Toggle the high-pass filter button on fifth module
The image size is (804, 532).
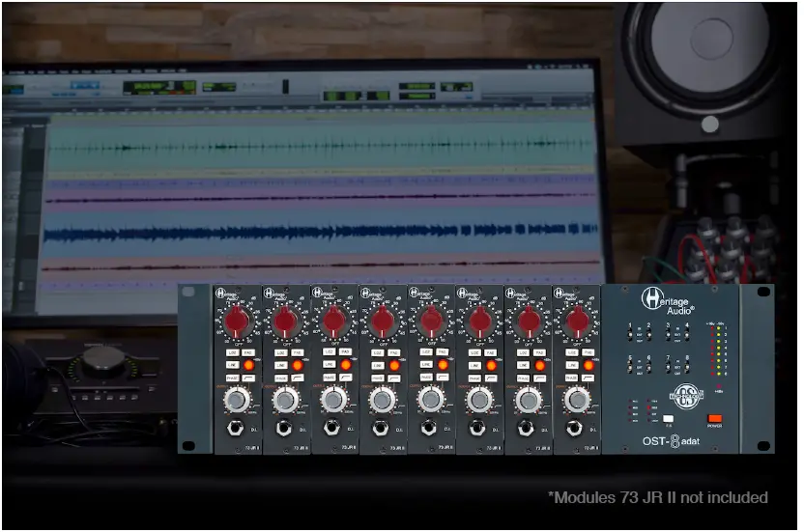(x=442, y=378)
